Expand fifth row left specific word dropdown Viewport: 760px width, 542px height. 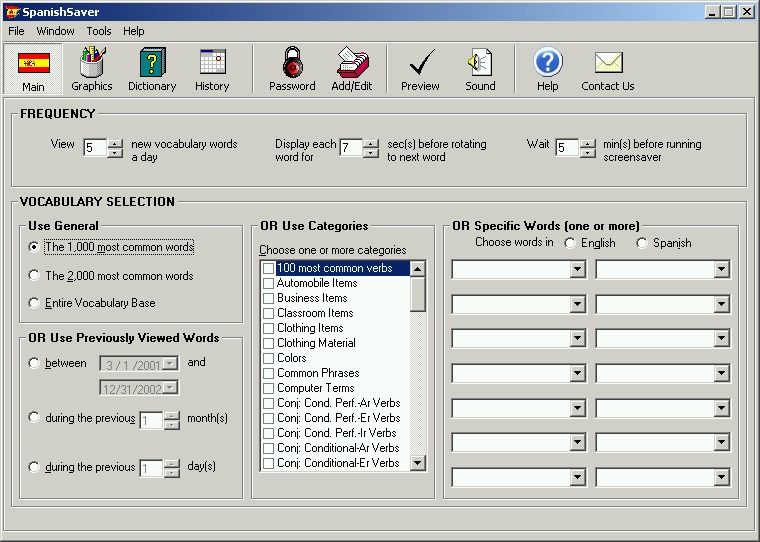point(577,408)
